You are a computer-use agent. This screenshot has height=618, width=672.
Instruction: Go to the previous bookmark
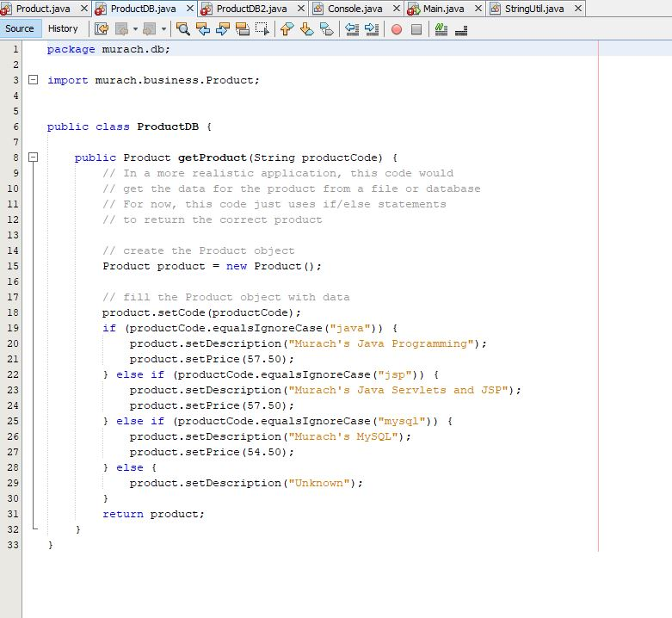[x=287, y=29]
